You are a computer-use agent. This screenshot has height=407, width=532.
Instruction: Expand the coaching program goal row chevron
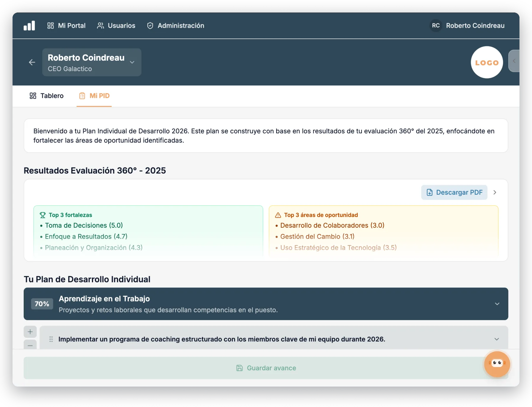(497, 339)
